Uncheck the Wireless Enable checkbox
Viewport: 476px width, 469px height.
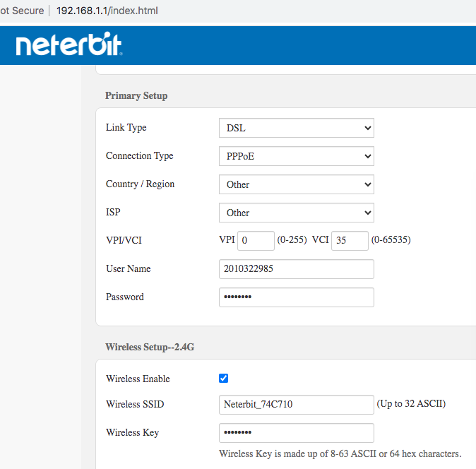click(223, 378)
